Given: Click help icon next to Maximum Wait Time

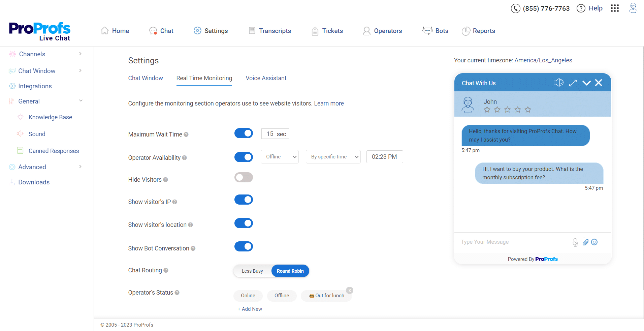Looking at the screenshot, I should coord(186,134).
